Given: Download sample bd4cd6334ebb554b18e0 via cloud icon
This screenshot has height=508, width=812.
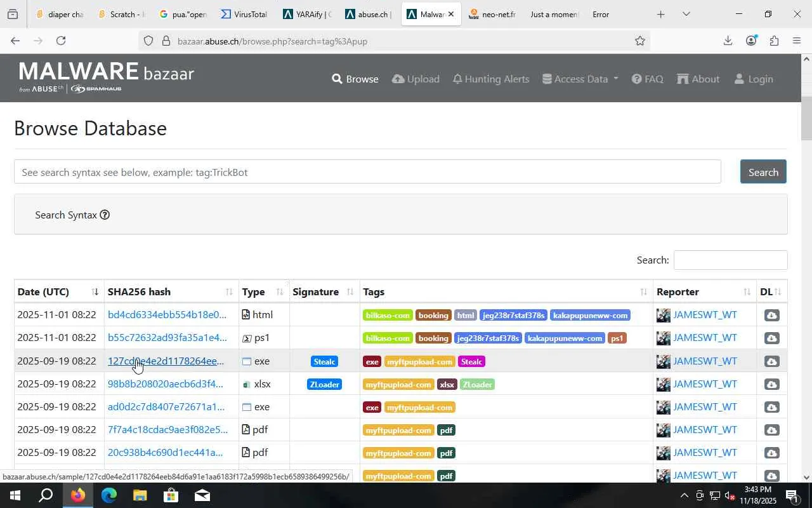Looking at the screenshot, I should pos(771,316).
